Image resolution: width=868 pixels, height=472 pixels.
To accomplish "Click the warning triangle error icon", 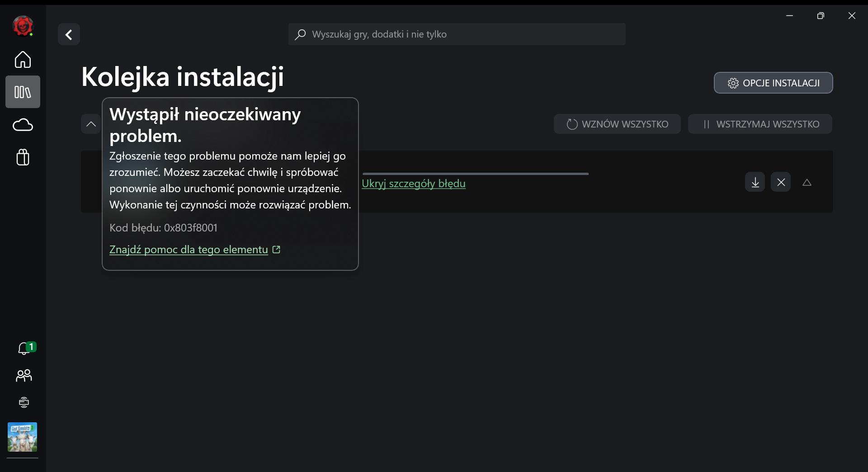I will (807, 183).
